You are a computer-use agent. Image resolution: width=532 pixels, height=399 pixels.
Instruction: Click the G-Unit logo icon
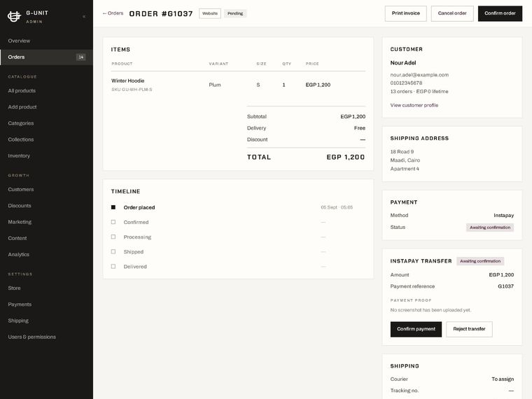coord(14,16)
